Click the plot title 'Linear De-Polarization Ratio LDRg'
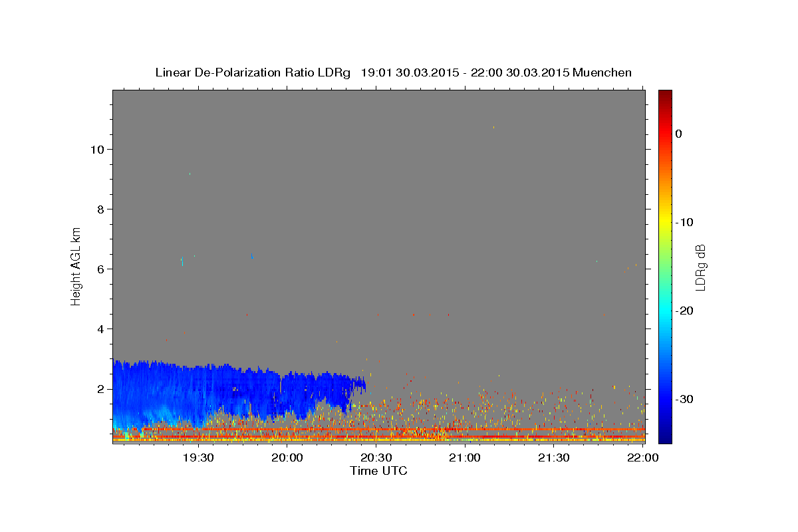 pyautogui.click(x=253, y=72)
